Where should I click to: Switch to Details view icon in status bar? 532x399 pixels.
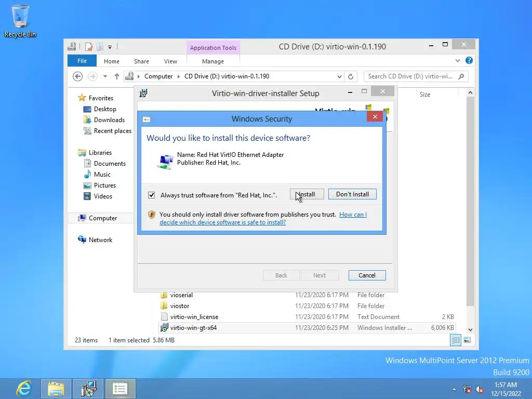pos(456,340)
